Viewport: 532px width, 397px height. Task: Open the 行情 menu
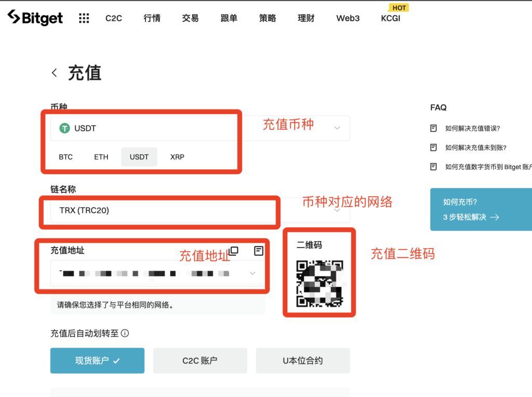[x=152, y=18]
